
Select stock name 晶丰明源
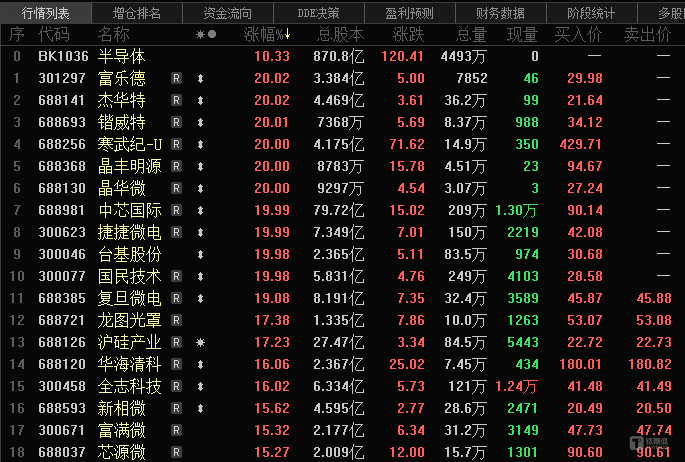(x=130, y=166)
